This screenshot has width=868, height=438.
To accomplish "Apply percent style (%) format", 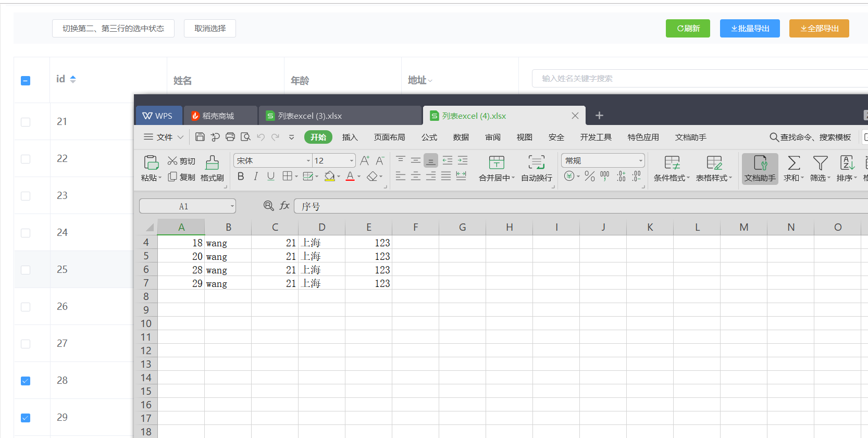I will (x=590, y=177).
